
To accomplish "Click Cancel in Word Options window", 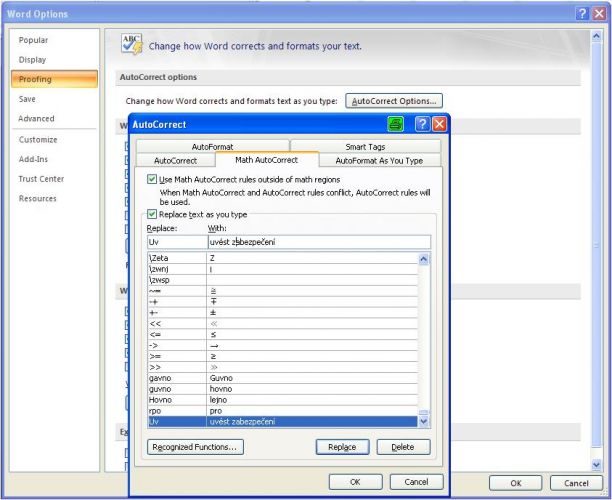I will pos(576,483).
